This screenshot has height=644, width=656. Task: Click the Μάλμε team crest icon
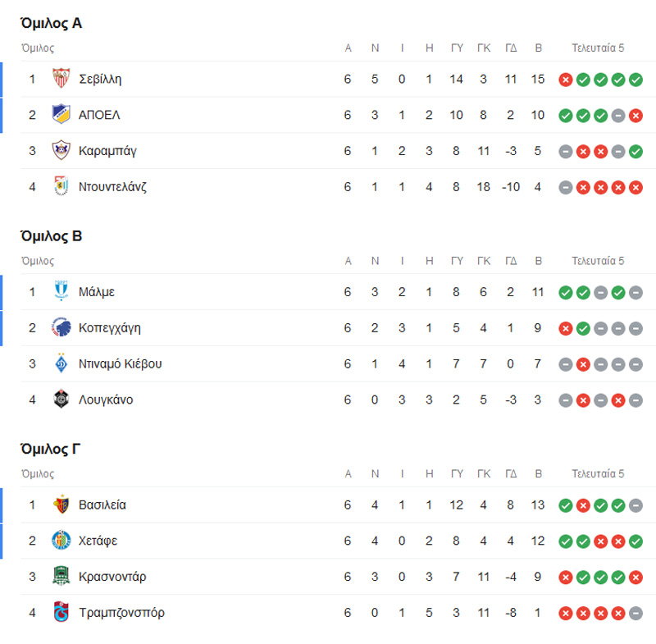click(x=61, y=292)
